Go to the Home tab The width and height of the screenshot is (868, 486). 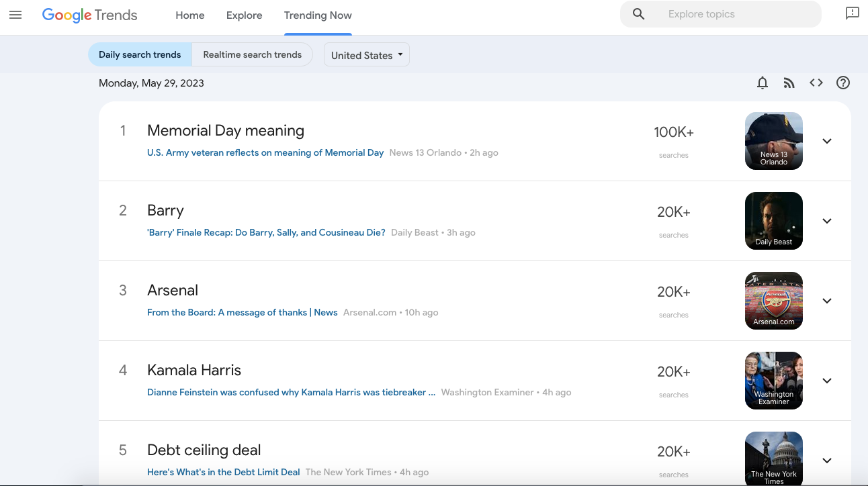click(190, 15)
